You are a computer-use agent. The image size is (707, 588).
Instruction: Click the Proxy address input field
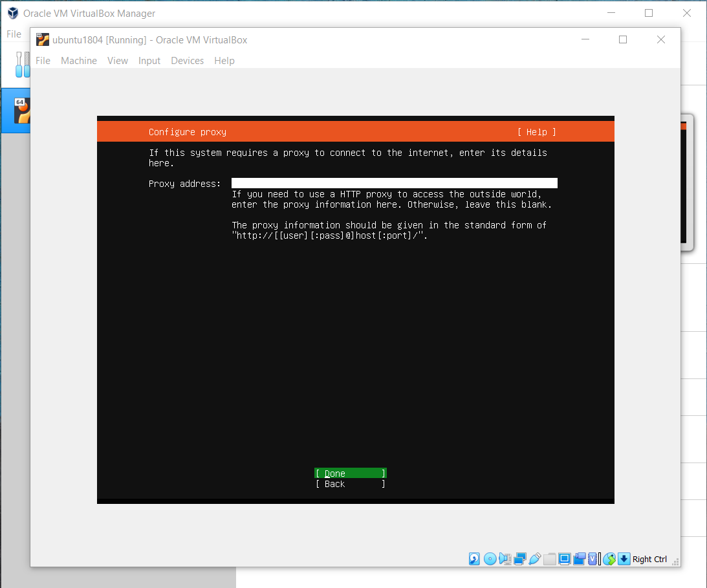394,184
